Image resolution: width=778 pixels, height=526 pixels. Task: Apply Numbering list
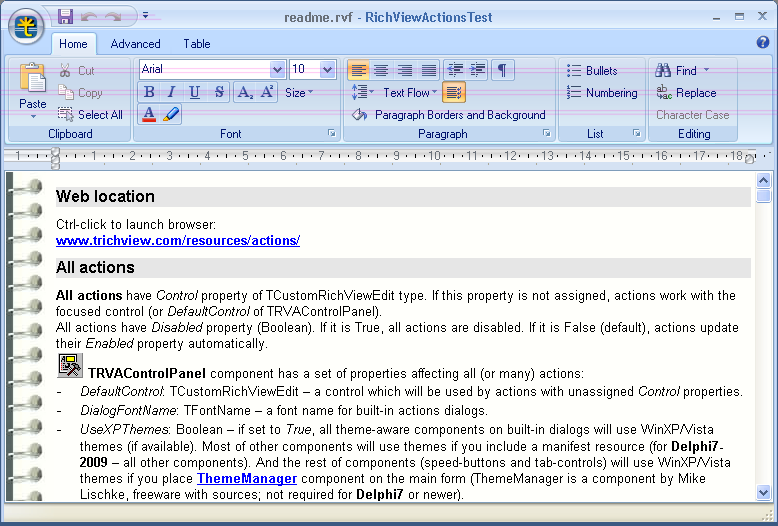coord(602,92)
